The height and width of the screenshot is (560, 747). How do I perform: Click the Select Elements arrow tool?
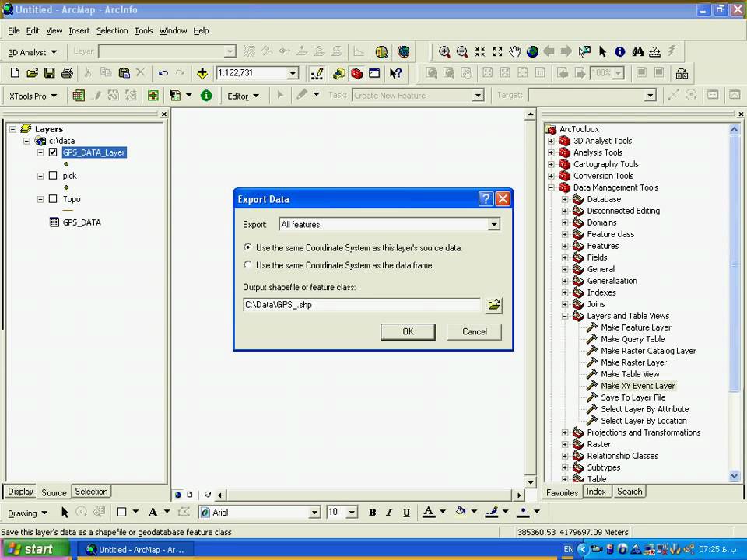pyautogui.click(x=602, y=51)
